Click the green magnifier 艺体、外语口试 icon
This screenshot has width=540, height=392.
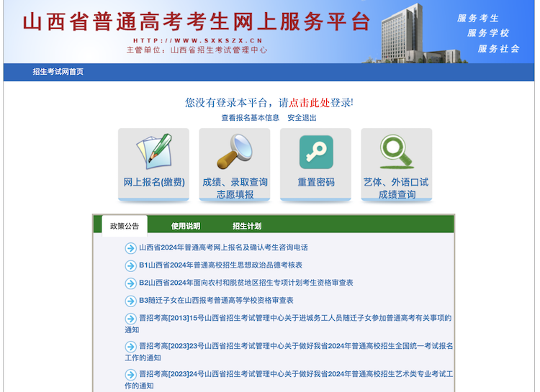pyautogui.click(x=396, y=152)
